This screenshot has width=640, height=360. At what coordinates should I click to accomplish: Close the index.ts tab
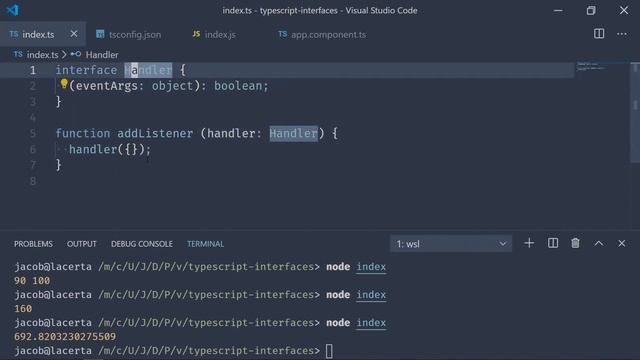tap(73, 34)
